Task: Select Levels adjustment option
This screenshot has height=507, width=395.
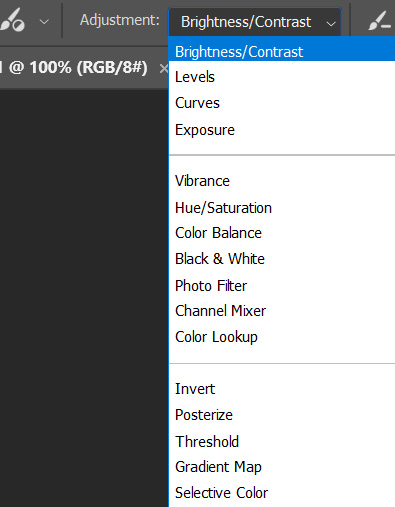Action: 282,77
